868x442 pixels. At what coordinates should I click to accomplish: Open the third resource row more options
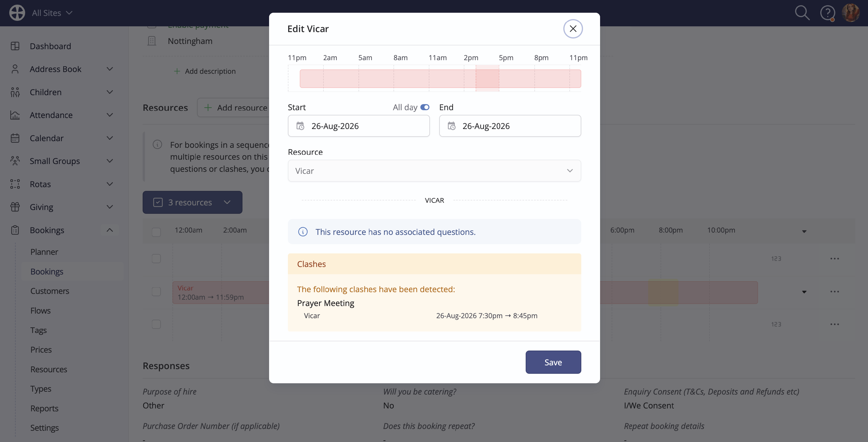[834, 324]
